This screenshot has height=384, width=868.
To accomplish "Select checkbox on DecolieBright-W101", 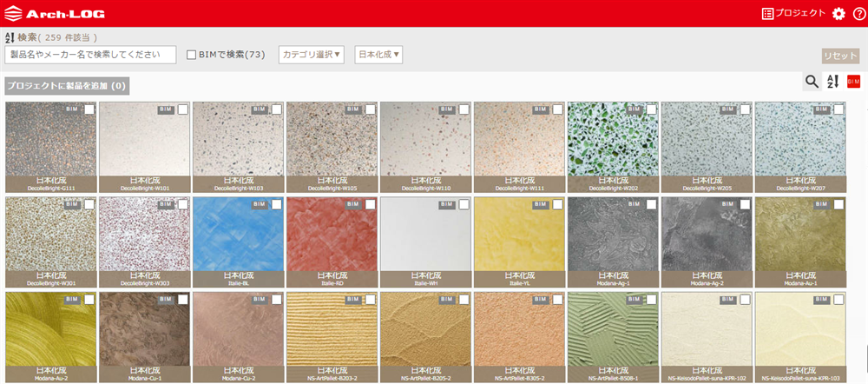I will coord(182,109).
